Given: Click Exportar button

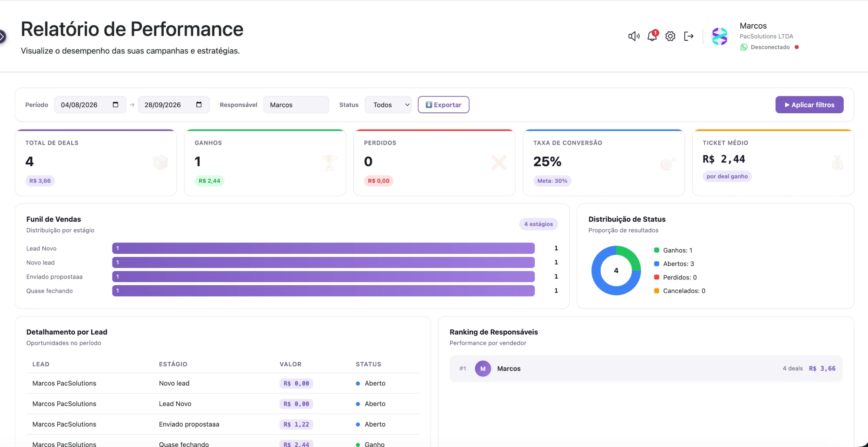Looking at the screenshot, I should pos(443,105).
